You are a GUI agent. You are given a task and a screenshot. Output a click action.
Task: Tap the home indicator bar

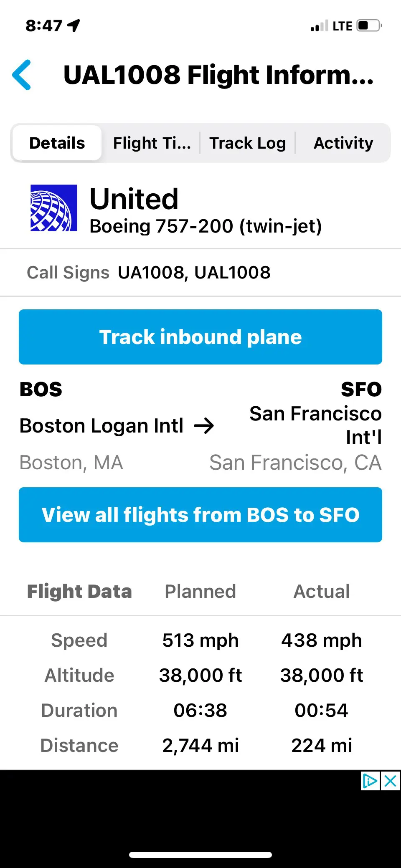tap(200, 855)
